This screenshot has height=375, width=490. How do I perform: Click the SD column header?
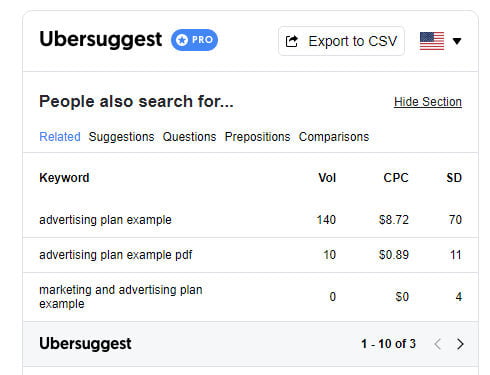point(454,178)
